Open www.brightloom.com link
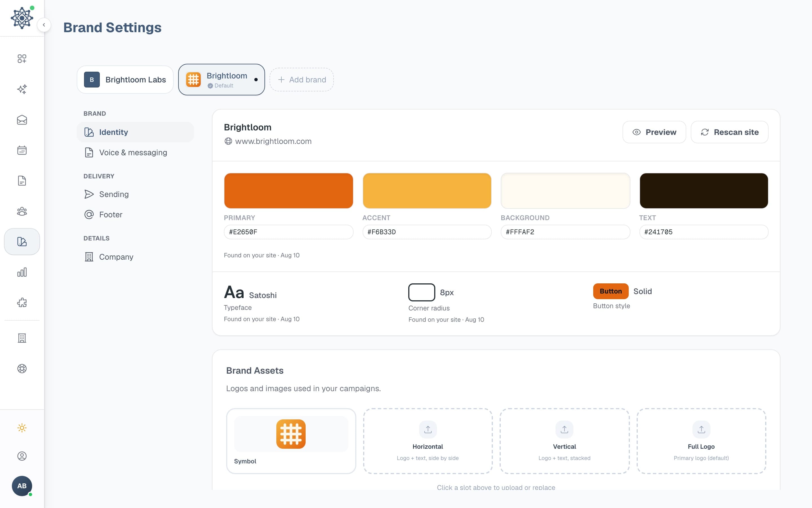This screenshot has width=812, height=508. [x=273, y=141]
